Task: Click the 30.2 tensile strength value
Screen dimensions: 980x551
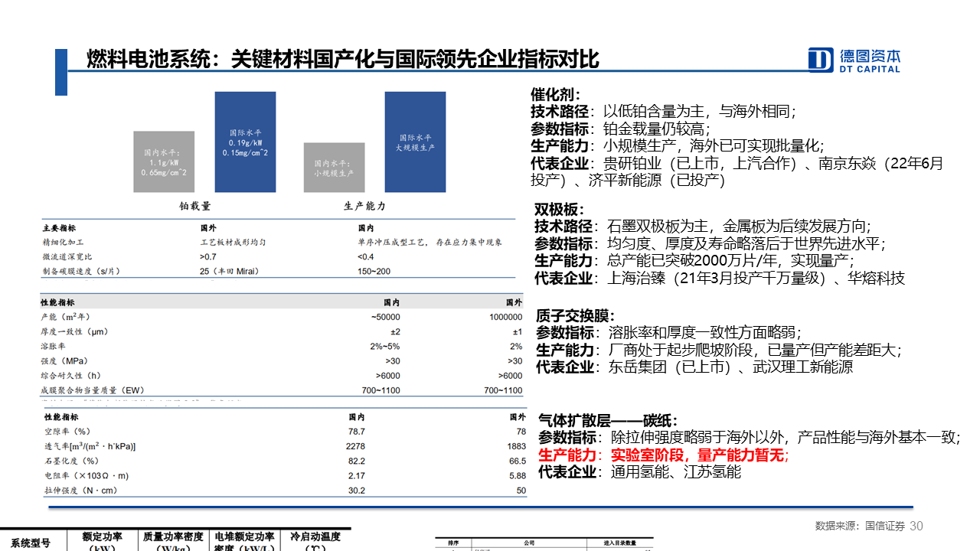Action: [x=356, y=491]
